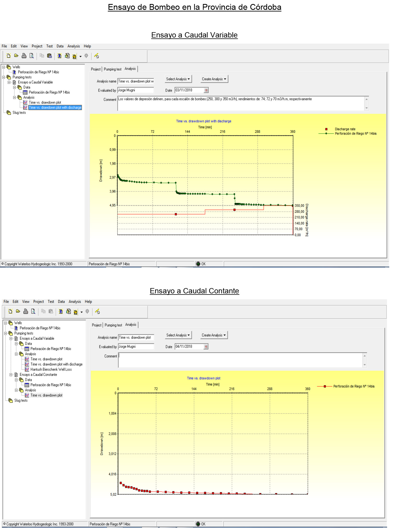Click 'Discharge rate' red legend marker
This screenshot has width=409, height=532.
coord(326,129)
